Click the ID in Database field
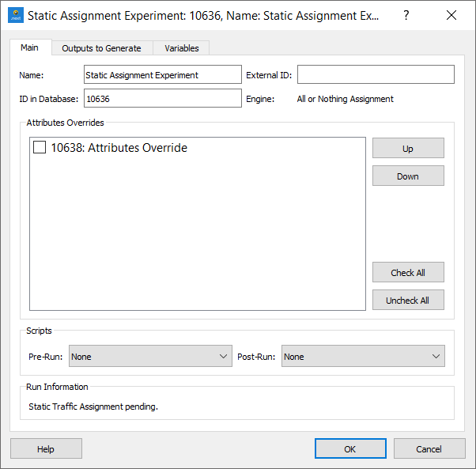Screen dimensions: 476x469 pyautogui.click(x=162, y=98)
